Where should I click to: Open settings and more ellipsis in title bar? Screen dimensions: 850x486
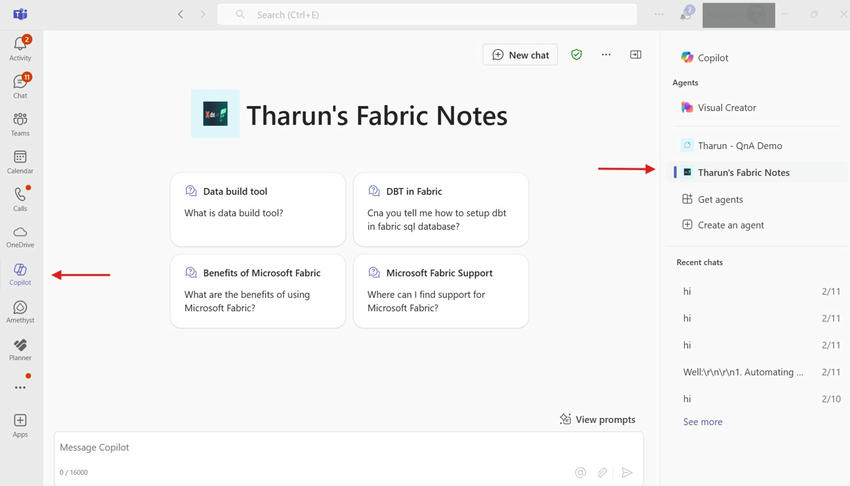659,15
